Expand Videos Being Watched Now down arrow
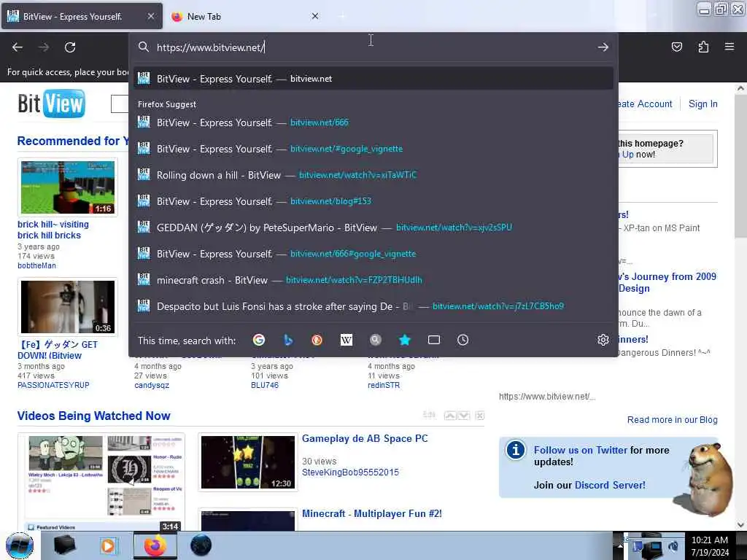This screenshot has height=560, width=747. [x=463, y=416]
